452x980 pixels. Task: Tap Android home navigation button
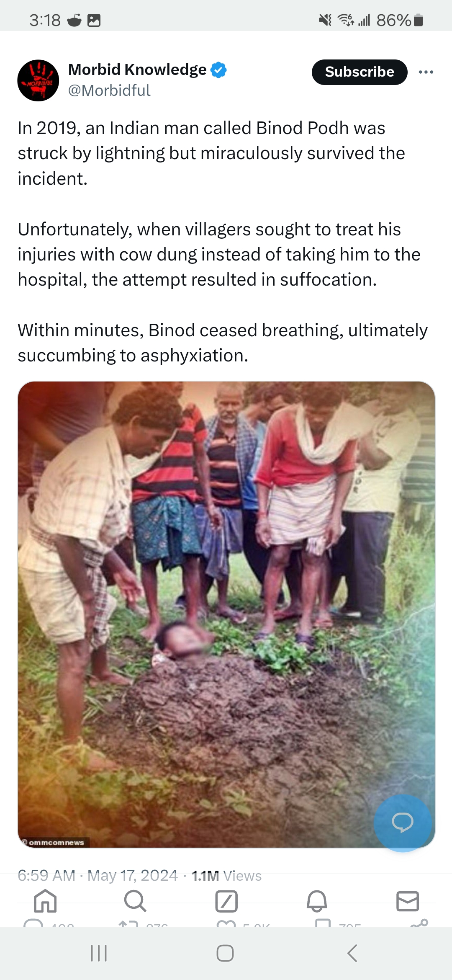[x=225, y=953]
